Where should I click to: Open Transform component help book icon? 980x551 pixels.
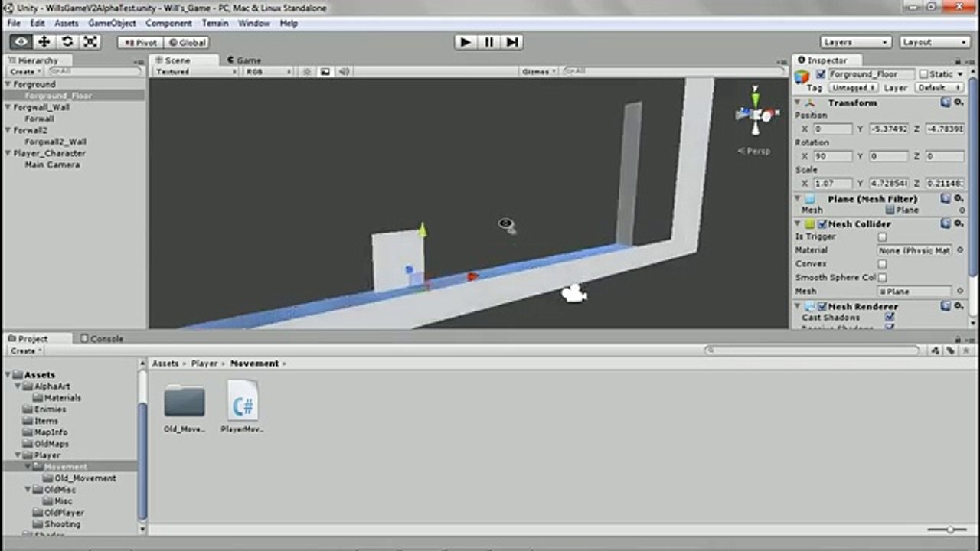[x=946, y=103]
